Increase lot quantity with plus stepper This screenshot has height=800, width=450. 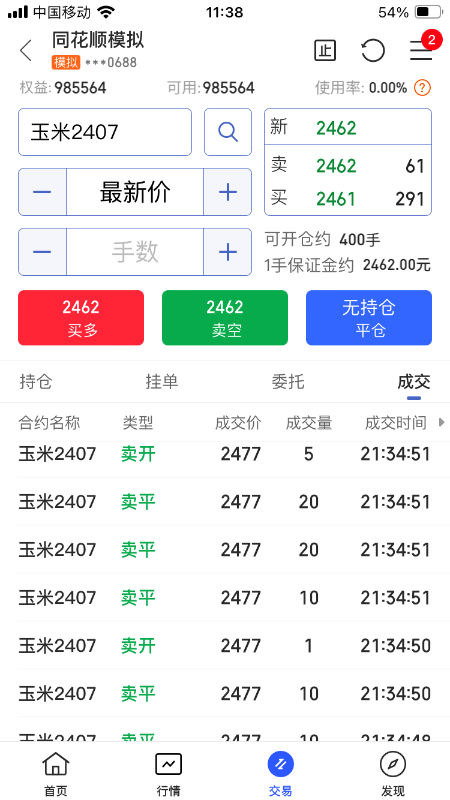pos(228,252)
